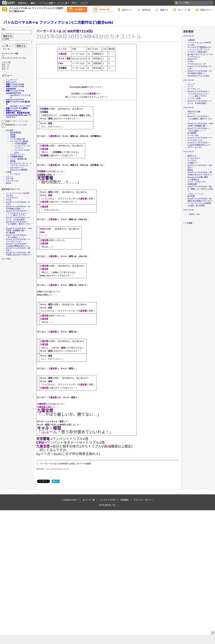Open 赤い魔導師 in recently created pages
Viewport: 215px width, 644px height.
click(11, 233)
